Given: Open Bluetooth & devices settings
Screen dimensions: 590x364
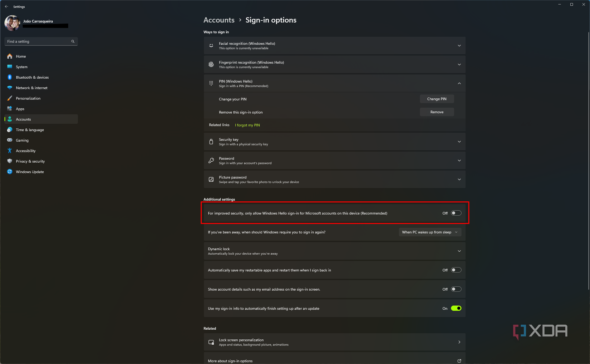Looking at the screenshot, I should (41, 77).
